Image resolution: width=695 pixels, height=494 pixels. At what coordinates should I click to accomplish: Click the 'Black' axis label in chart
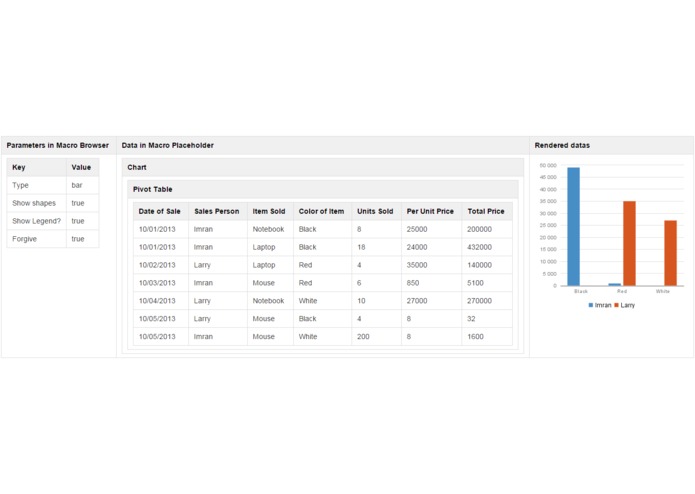(x=581, y=292)
